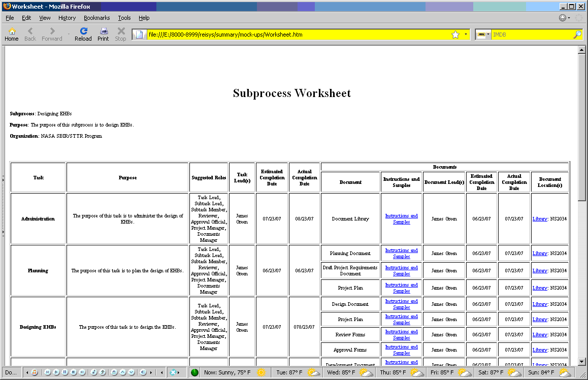Click in the IMDB search field
The height and width of the screenshot is (380, 588).
click(532, 35)
